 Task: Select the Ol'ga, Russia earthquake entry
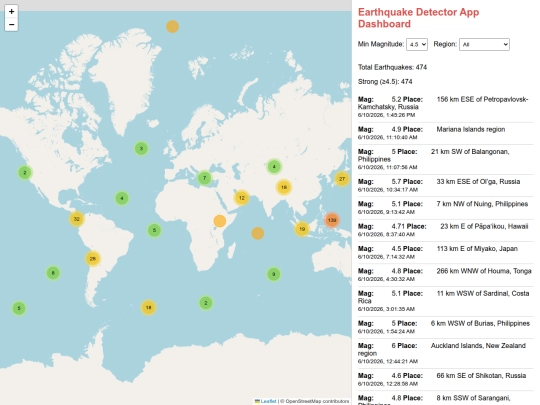[446, 185]
